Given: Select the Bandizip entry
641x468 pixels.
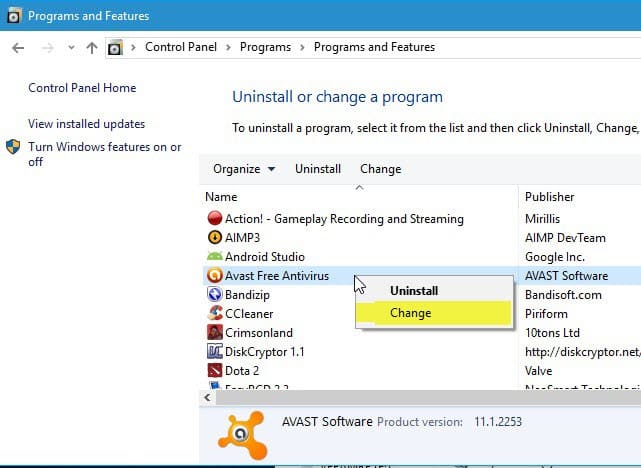Looking at the screenshot, I should coord(247,295).
